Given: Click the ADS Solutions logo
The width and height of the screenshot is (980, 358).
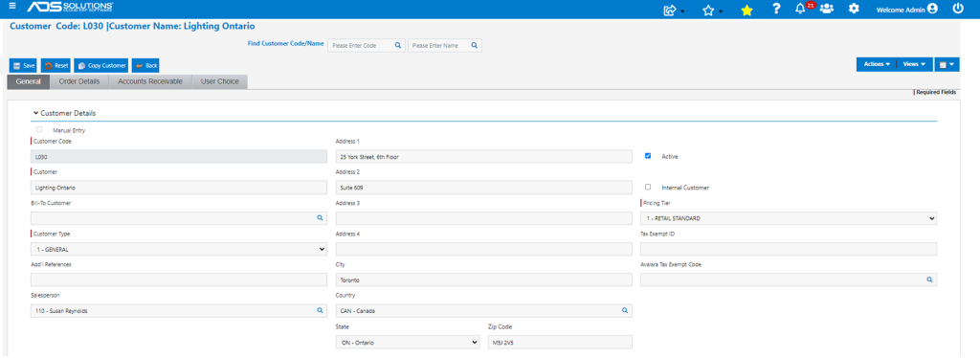Looking at the screenshot, I should coord(70,8).
